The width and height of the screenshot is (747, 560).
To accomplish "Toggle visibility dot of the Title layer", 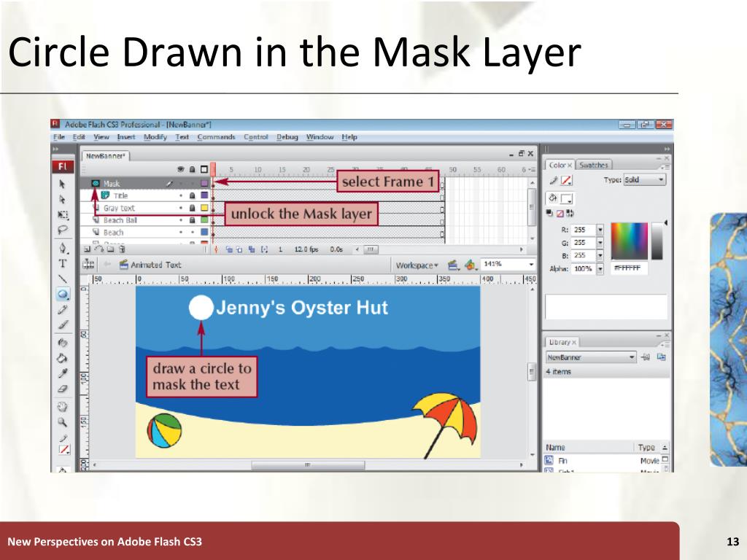I will 181,195.
